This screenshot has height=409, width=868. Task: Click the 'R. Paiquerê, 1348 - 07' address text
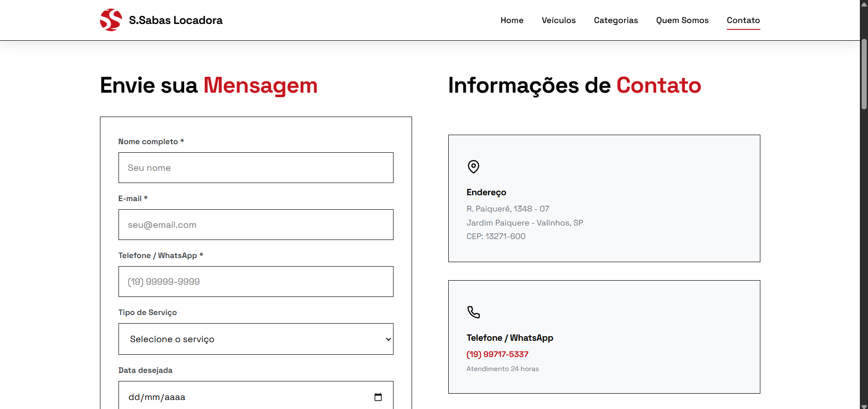click(508, 209)
